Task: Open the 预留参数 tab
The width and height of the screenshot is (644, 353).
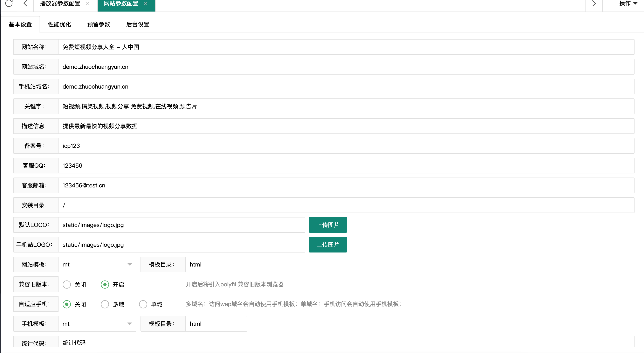Action: click(x=98, y=24)
